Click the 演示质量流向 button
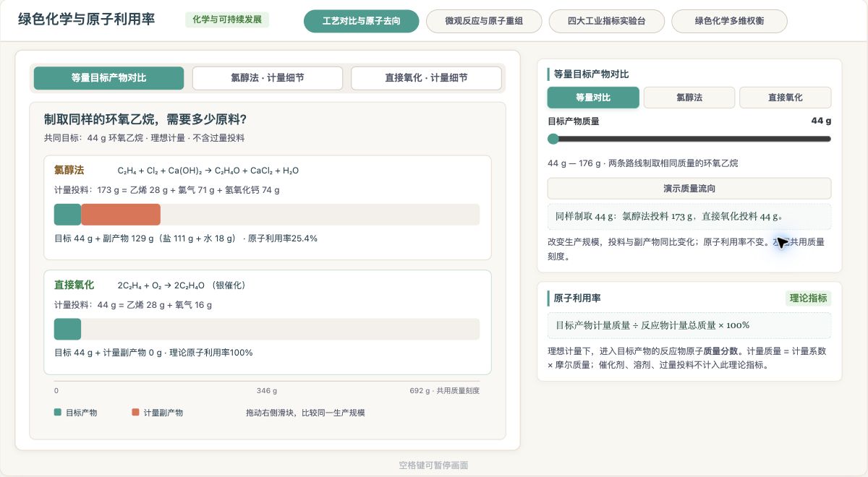Image resolution: width=868 pixels, height=477 pixels. pyautogui.click(x=689, y=189)
